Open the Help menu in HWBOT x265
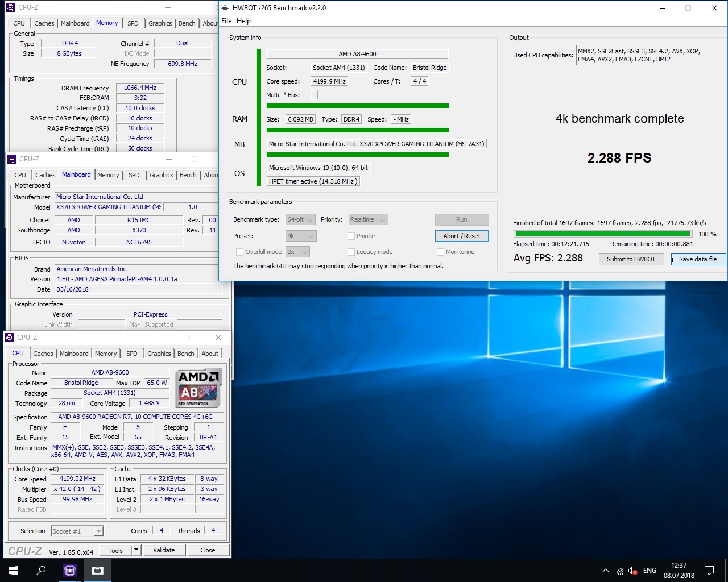The width and height of the screenshot is (728, 582). click(x=243, y=21)
